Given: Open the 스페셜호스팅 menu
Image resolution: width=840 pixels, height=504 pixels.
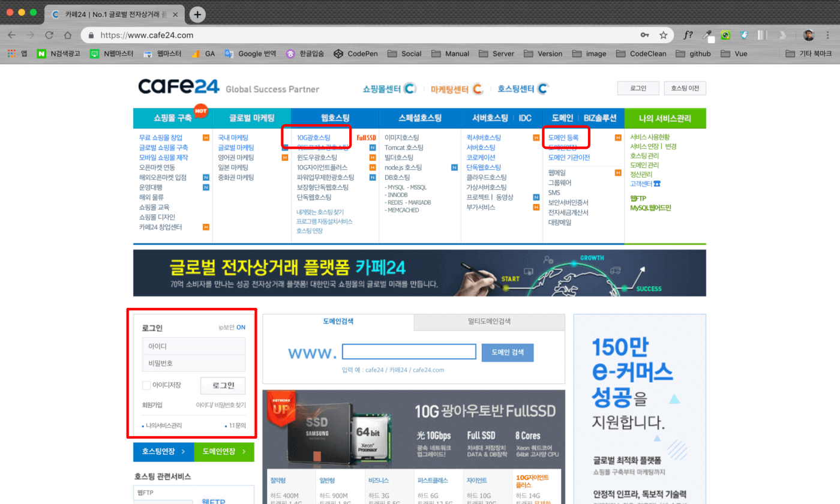Looking at the screenshot, I should pos(420,118).
